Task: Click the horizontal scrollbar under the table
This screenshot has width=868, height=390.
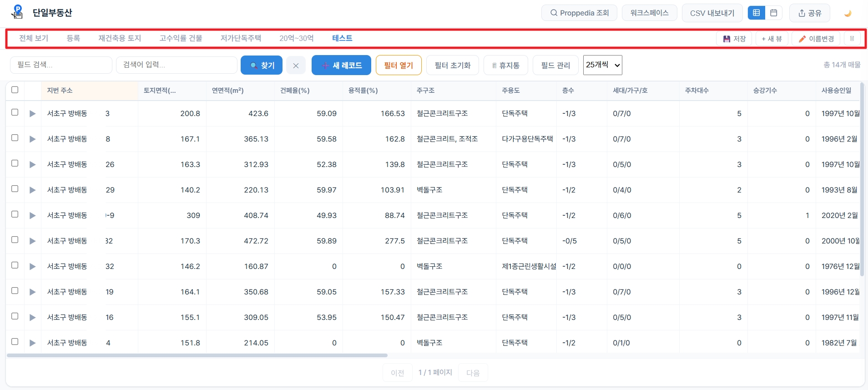Action: [x=197, y=355]
